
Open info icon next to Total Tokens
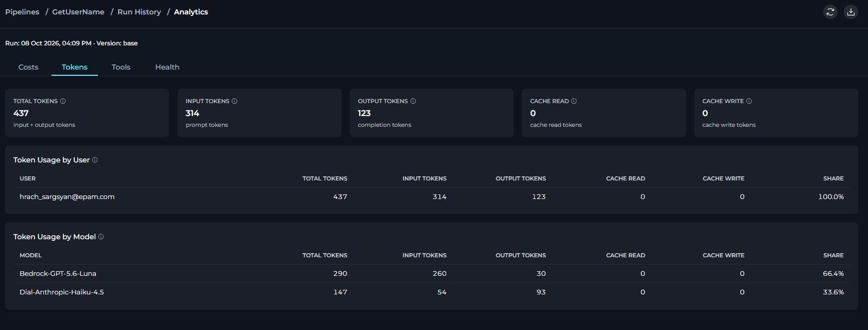(x=63, y=101)
